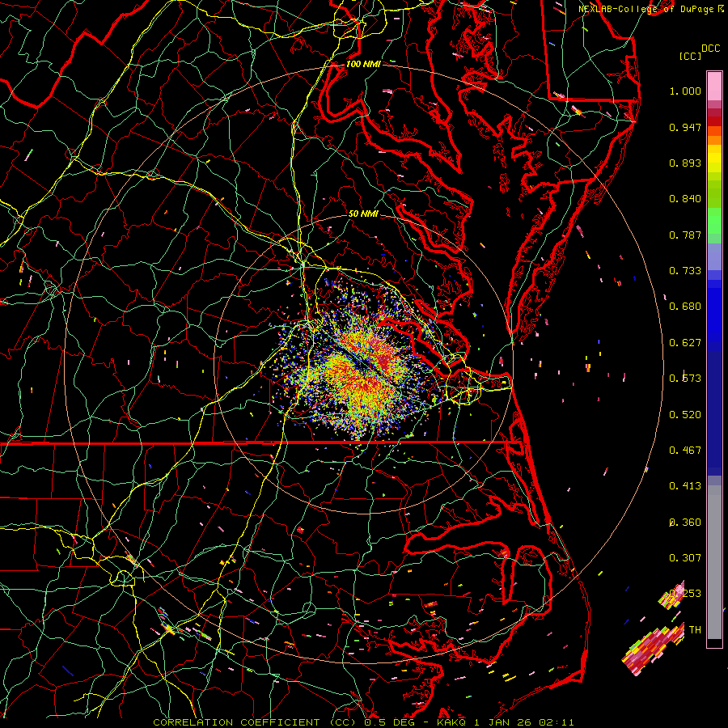This screenshot has width=728, height=728.
Task: Click the 100 NMI range ring label
Action: coord(363,64)
